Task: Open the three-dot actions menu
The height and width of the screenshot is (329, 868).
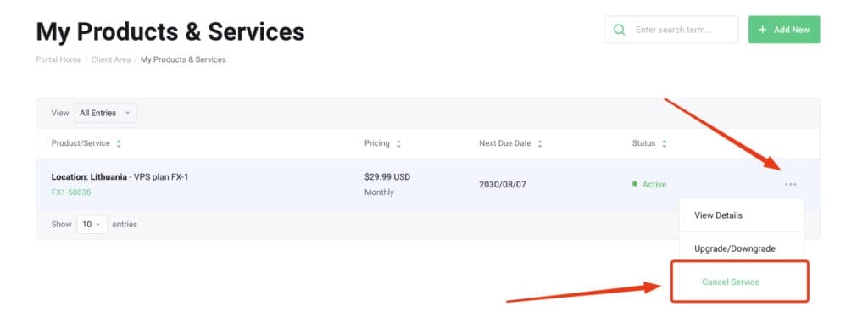Action: tap(791, 185)
